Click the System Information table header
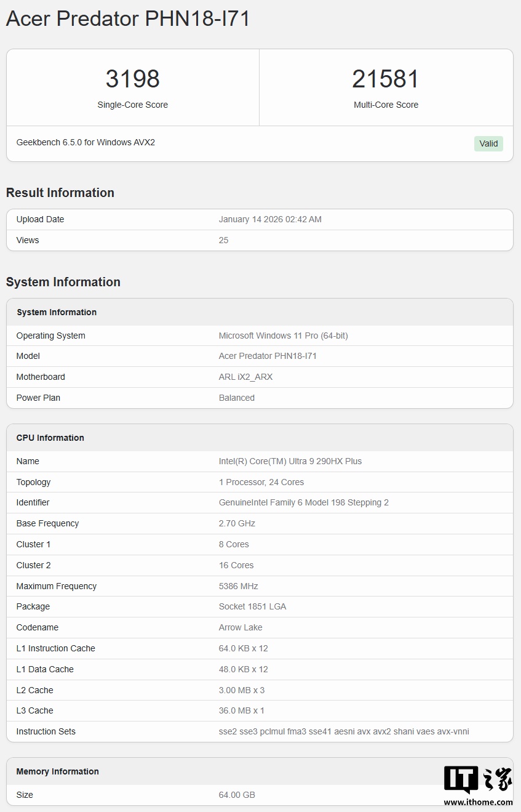Image resolution: width=521 pixels, height=812 pixels. (x=57, y=312)
